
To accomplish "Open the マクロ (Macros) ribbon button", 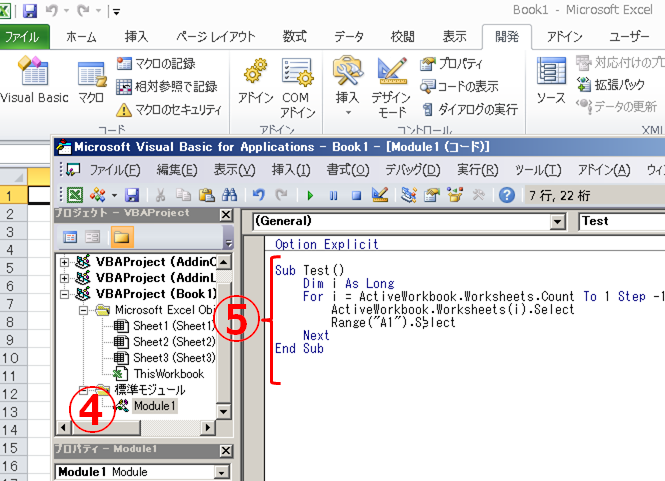I will coord(91,82).
